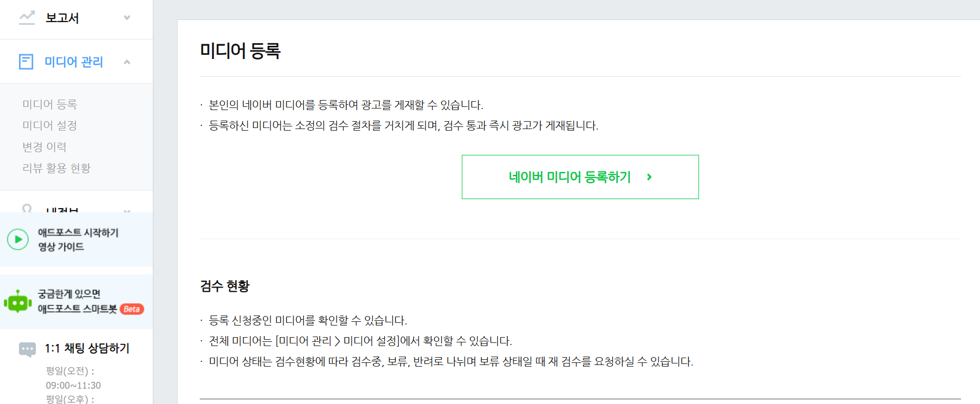980x404 pixels.
Task: Open the 보고서 menu label
Action: [x=62, y=18]
